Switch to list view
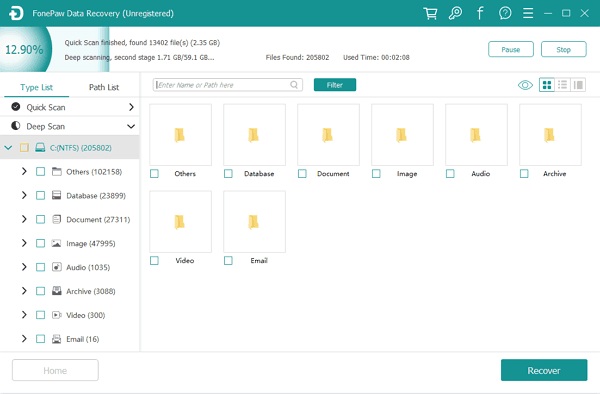Viewport: 600px width, 394px height. click(x=562, y=85)
